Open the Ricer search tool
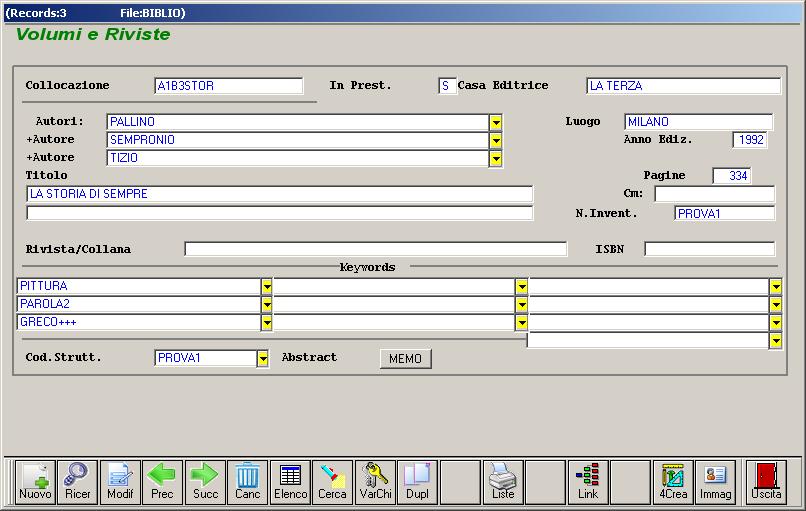 pos(78,482)
